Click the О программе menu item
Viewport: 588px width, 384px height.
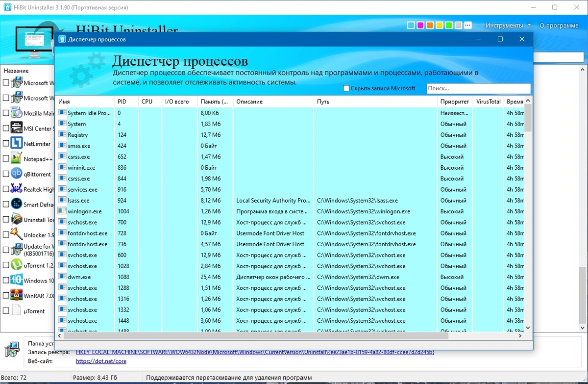pos(559,26)
